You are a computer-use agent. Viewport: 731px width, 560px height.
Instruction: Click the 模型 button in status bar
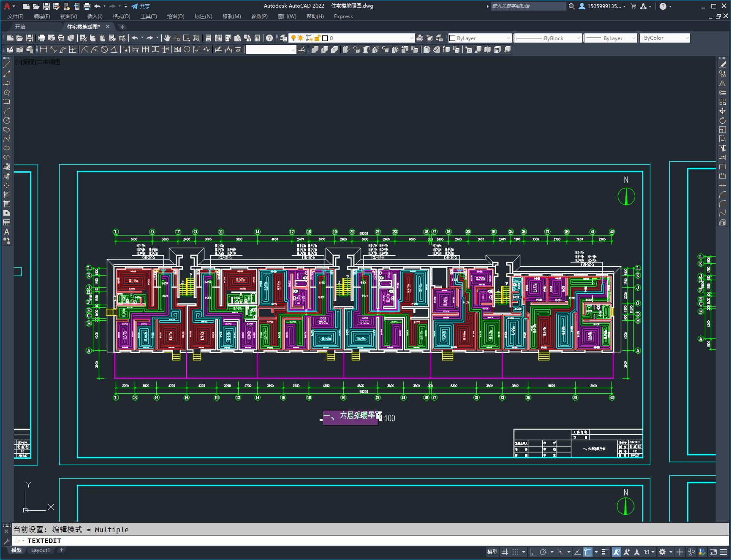[x=492, y=552]
